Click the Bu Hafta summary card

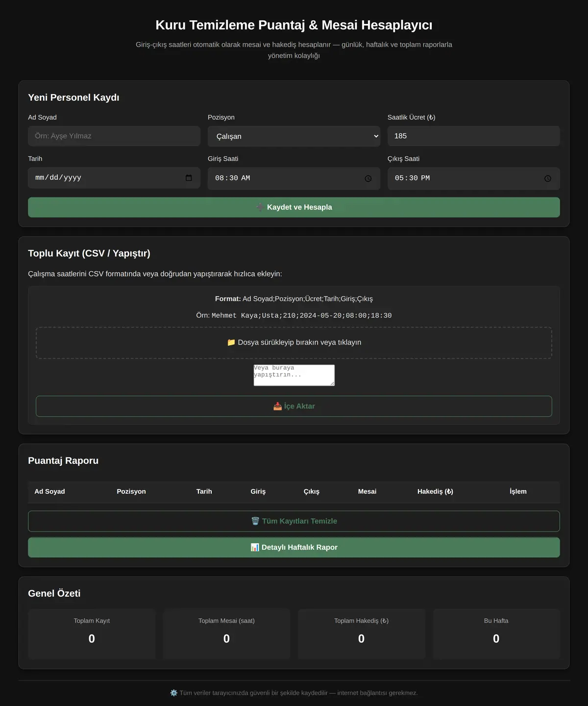pos(496,634)
